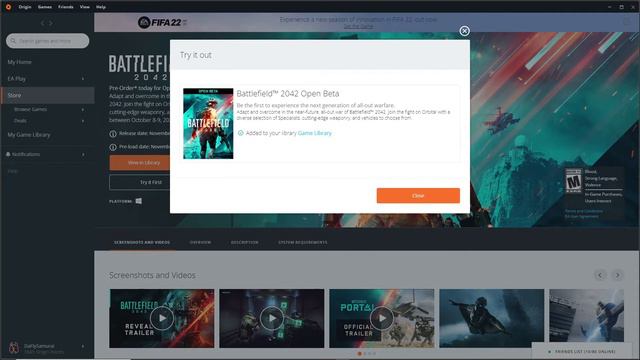Click the Try it First button
This screenshot has height=360, width=640.
tap(140, 182)
